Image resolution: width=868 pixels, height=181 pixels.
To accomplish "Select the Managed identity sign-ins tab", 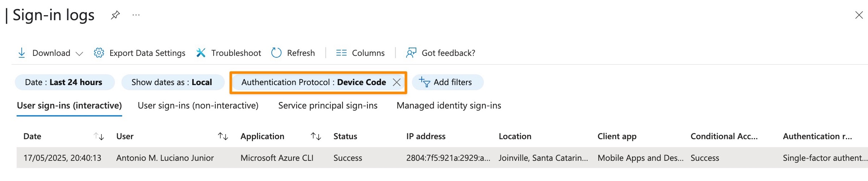I will click(x=449, y=106).
